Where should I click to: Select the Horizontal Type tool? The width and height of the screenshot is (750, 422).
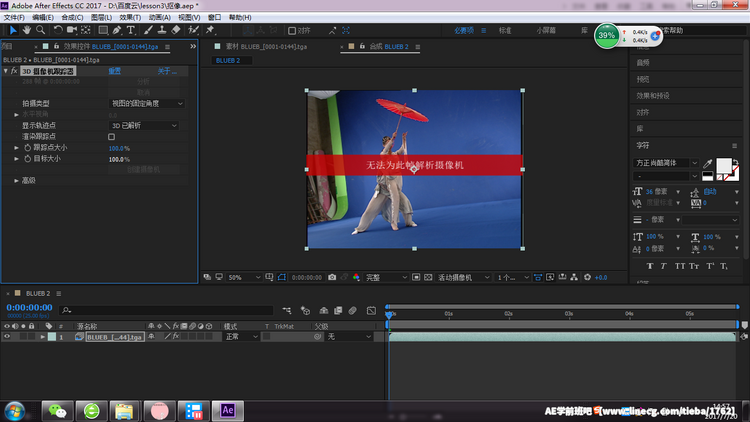131,30
